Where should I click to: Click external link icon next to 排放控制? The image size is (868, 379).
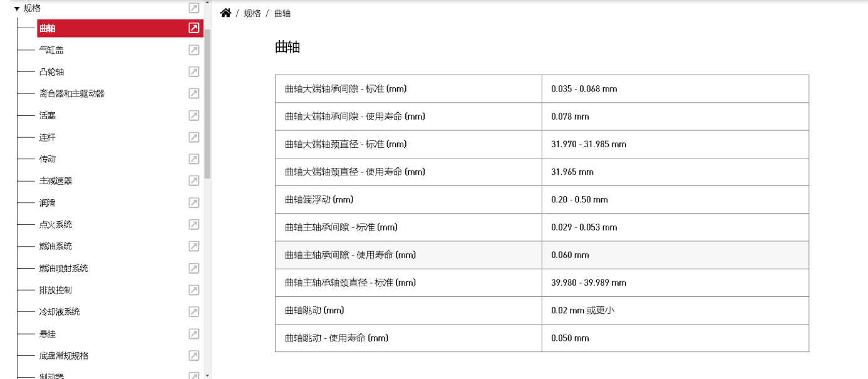[x=194, y=289]
